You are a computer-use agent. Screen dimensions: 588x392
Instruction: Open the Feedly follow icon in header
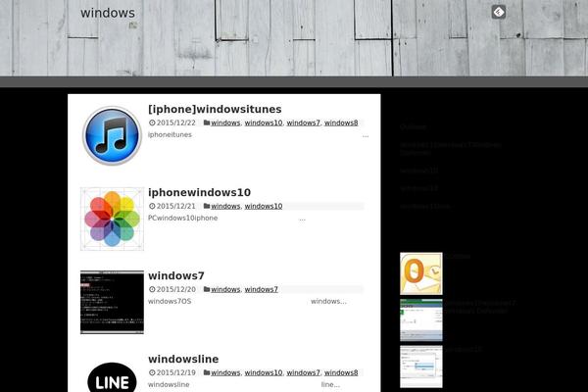pos(499,12)
